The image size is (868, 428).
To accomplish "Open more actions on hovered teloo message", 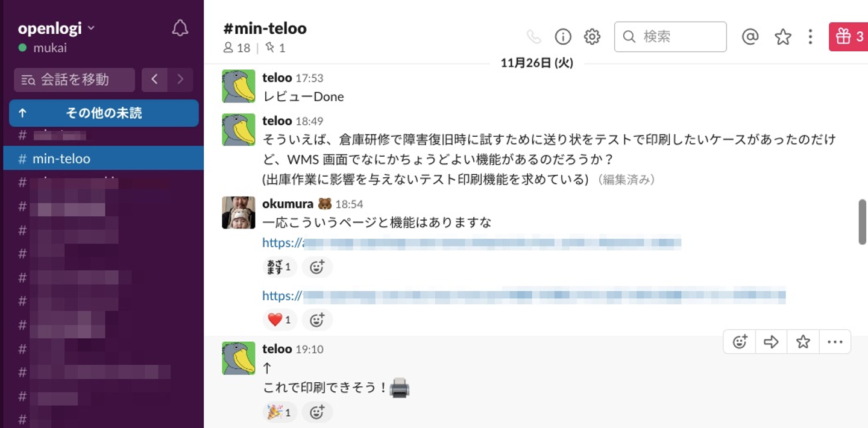I will tap(835, 342).
